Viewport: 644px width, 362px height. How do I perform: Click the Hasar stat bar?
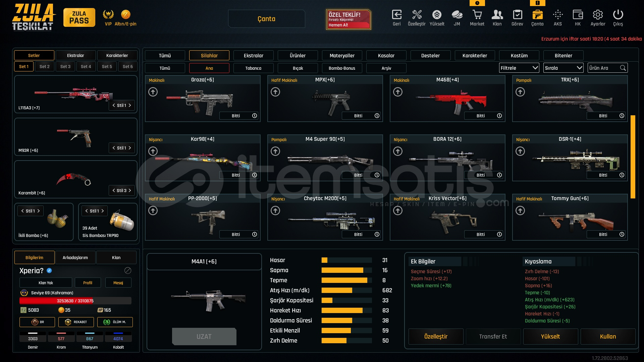pos(346,260)
